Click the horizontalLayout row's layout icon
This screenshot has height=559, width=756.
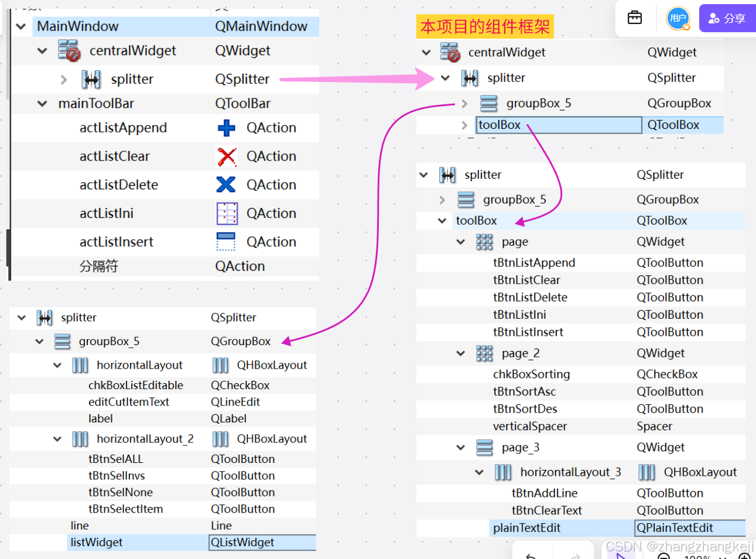pyautogui.click(x=80, y=366)
